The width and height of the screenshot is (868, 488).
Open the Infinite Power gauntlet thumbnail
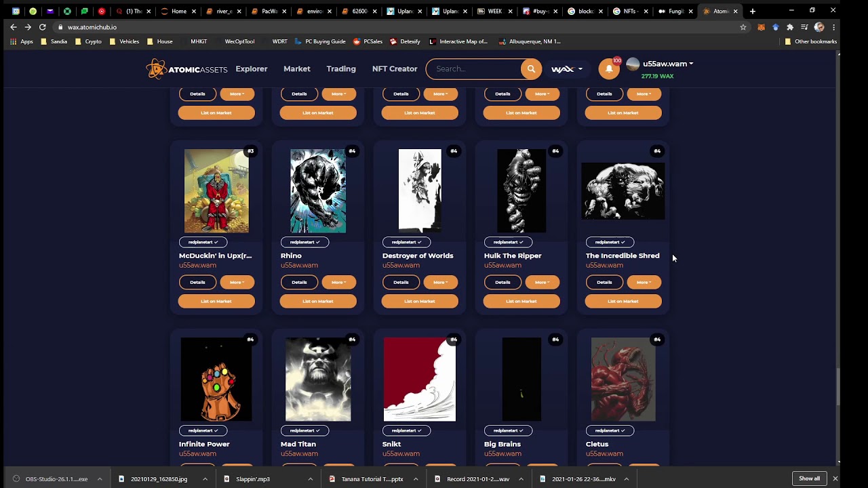click(x=216, y=380)
